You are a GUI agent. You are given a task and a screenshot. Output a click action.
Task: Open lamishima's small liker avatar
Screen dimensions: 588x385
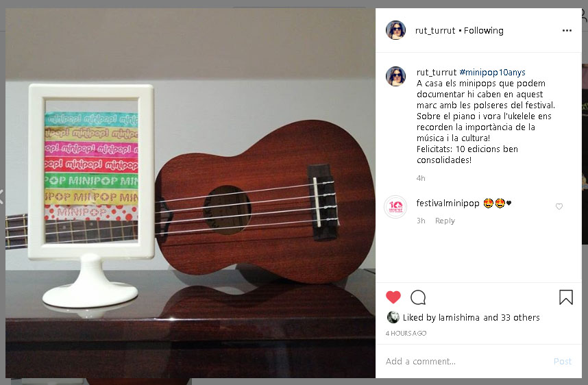pyautogui.click(x=393, y=317)
